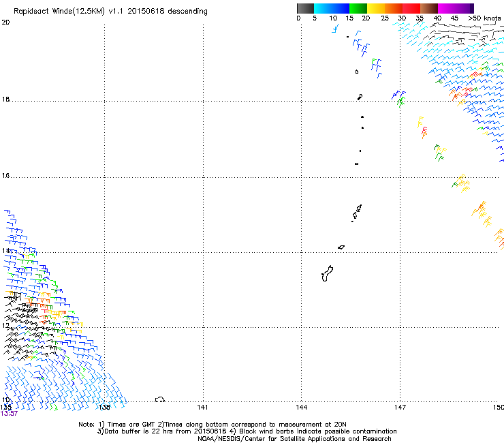The width and height of the screenshot is (504, 443).
Task: Click the Rota island outline near 14N
Action: (x=341, y=247)
